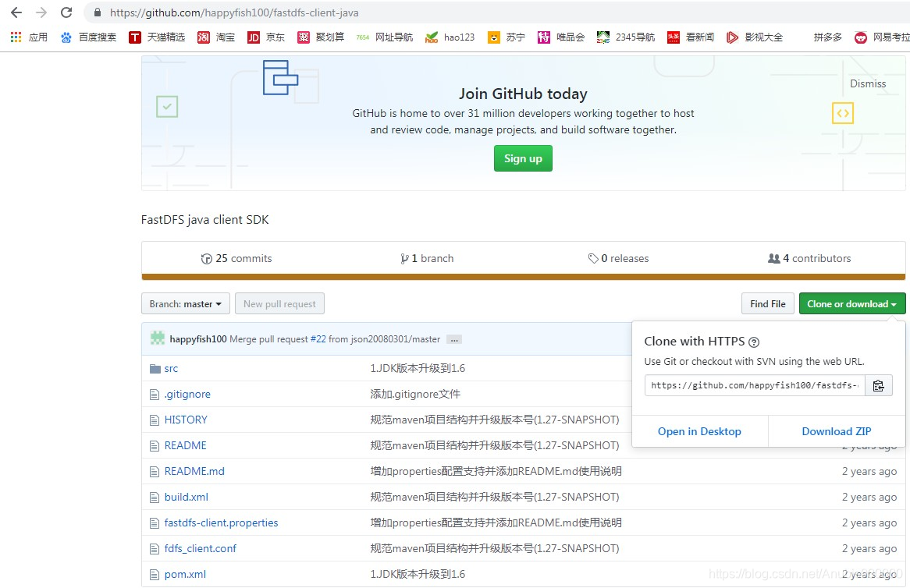Viewport: 910px width, 588px height.
Task: Open the fastdfs-client.properties file
Action: (x=221, y=523)
